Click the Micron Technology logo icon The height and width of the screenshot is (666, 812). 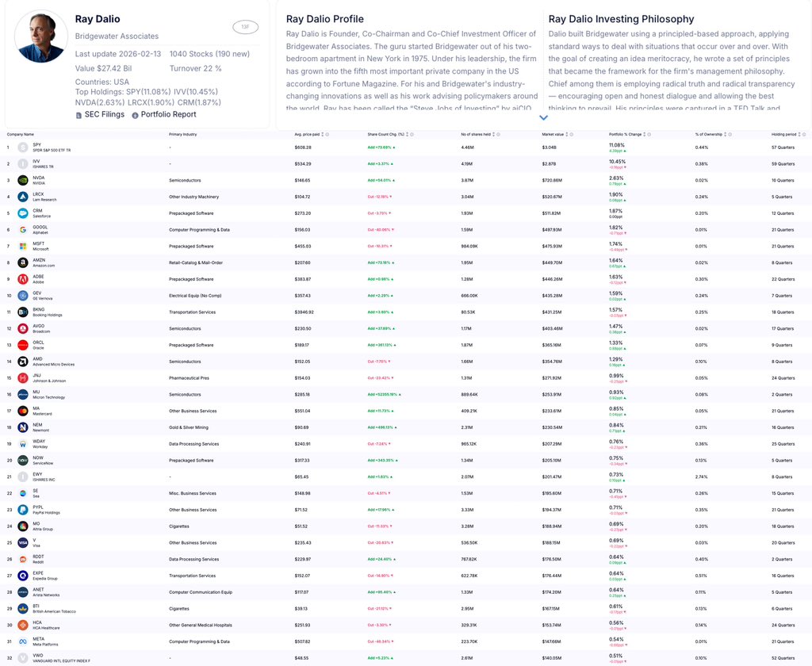tap(23, 395)
